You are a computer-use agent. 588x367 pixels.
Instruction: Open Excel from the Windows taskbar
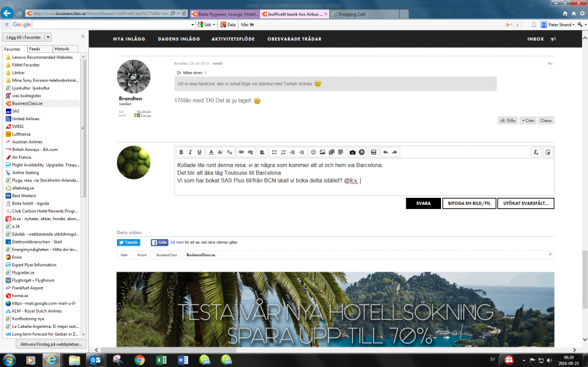[x=161, y=359]
